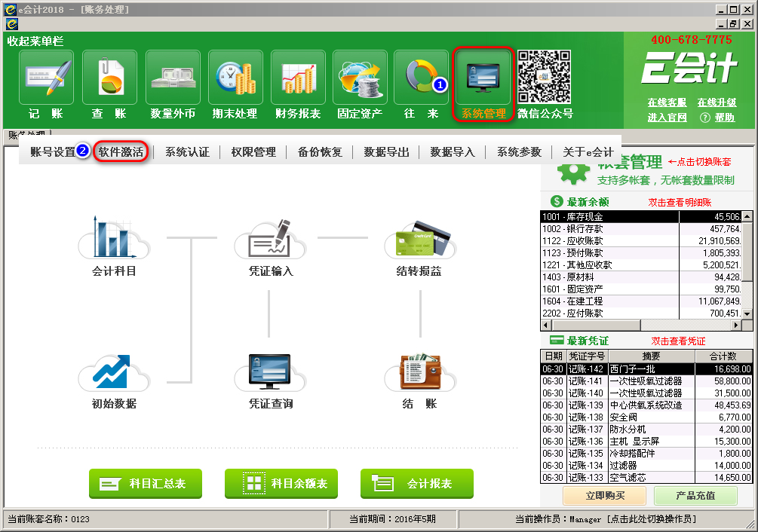Viewport: 758px width, 532px height.
Task: Click 点击此处切换操作员 in the status bar
Action: [652, 519]
